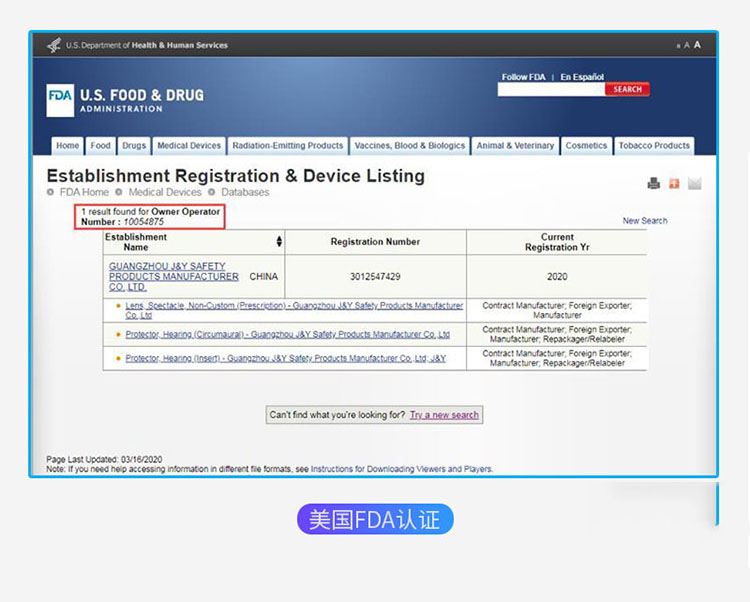Click the U.S. Department of Health & Human Services text

[x=147, y=45]
